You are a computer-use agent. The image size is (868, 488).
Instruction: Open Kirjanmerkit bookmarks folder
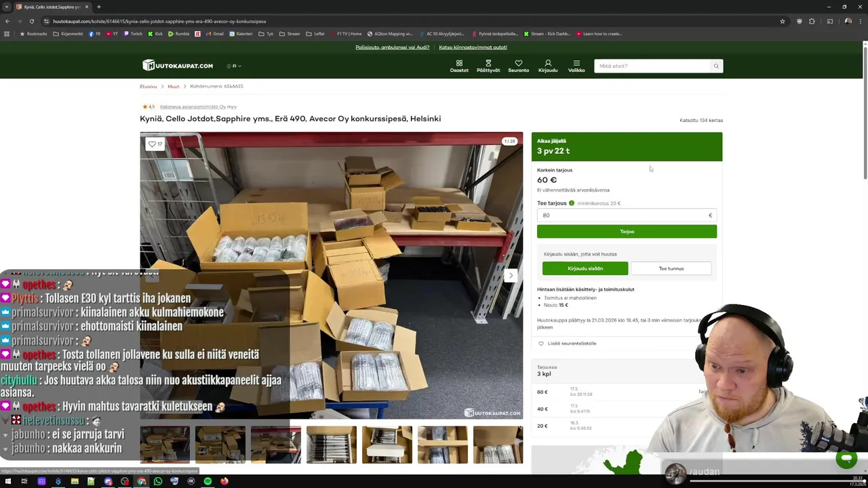coord(68,34)
